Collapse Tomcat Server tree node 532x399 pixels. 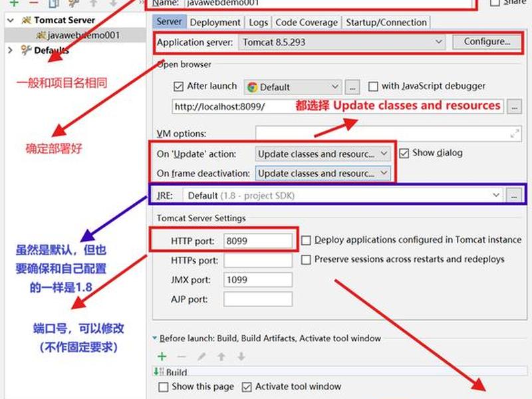point(11,21)
